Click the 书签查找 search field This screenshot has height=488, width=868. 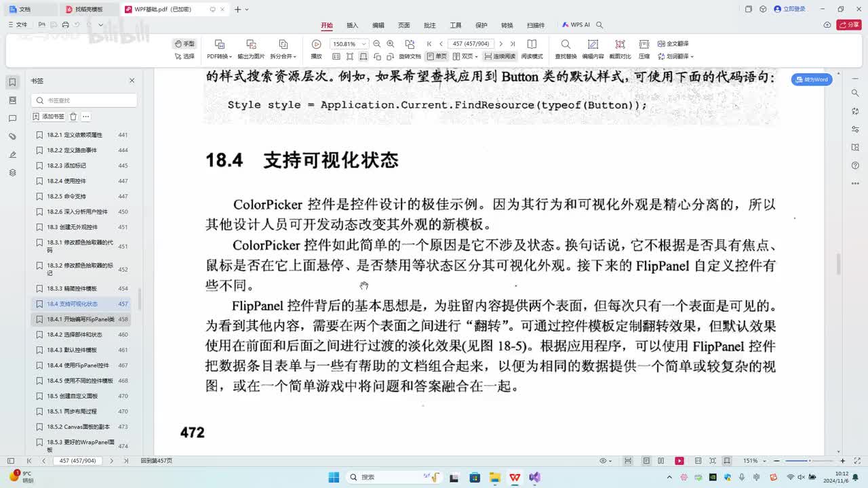pos(84,100)
